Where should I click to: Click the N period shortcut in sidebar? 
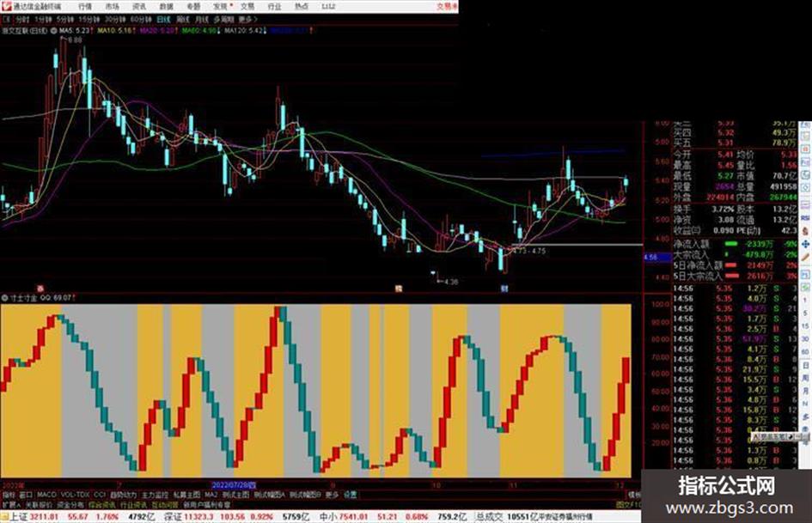coord(805,404)
